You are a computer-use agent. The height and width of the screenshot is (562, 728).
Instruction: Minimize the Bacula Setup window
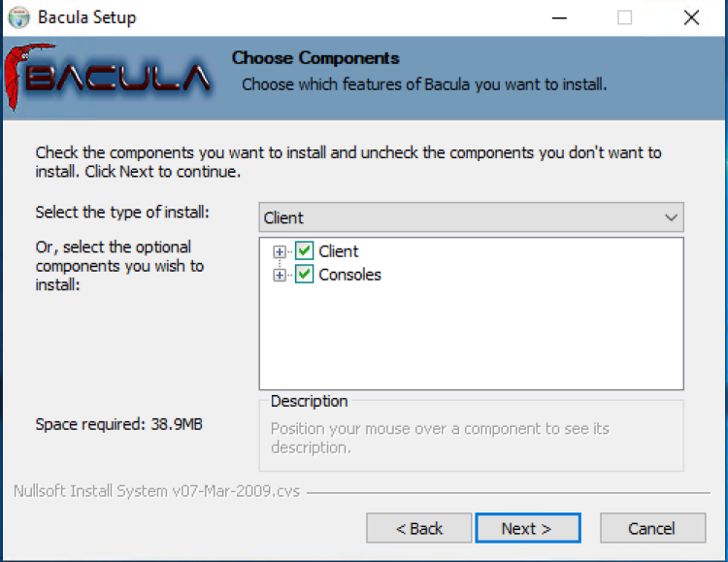[x=559, y=18]
